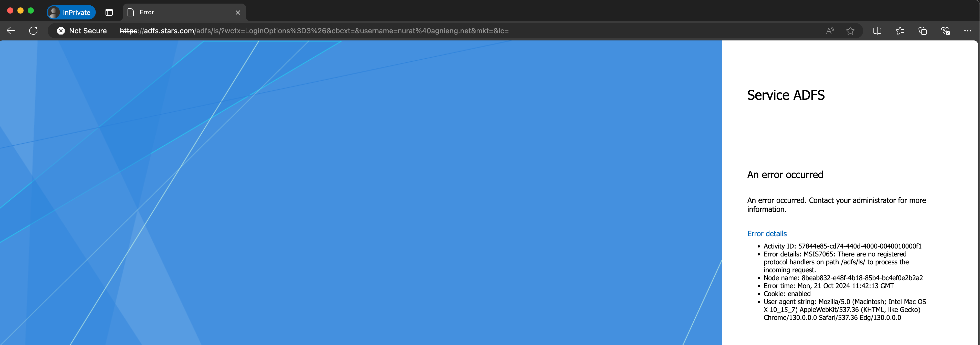Viewport: 980px width, 345px height.
Task: Open Browser essentials heart icon
Action: point(945,31)
